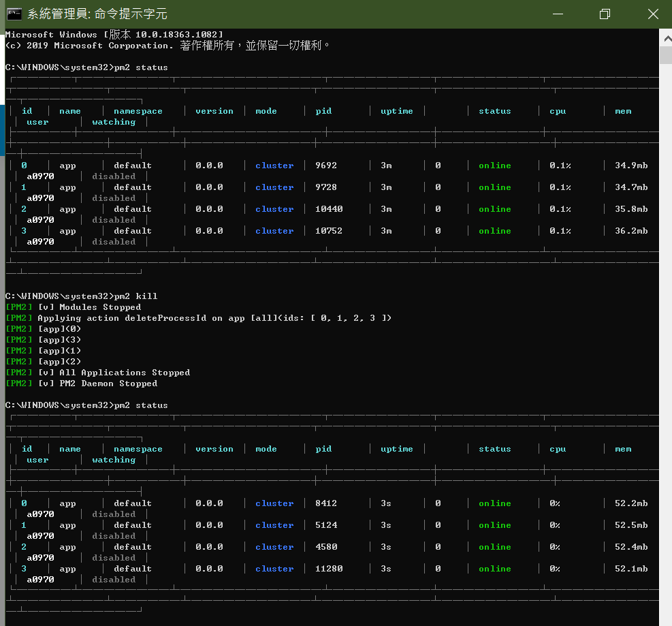The width and height of the screenshot is (672, 626).
Task: Click pid value 9692 in first table
Action: click(326, 166)
